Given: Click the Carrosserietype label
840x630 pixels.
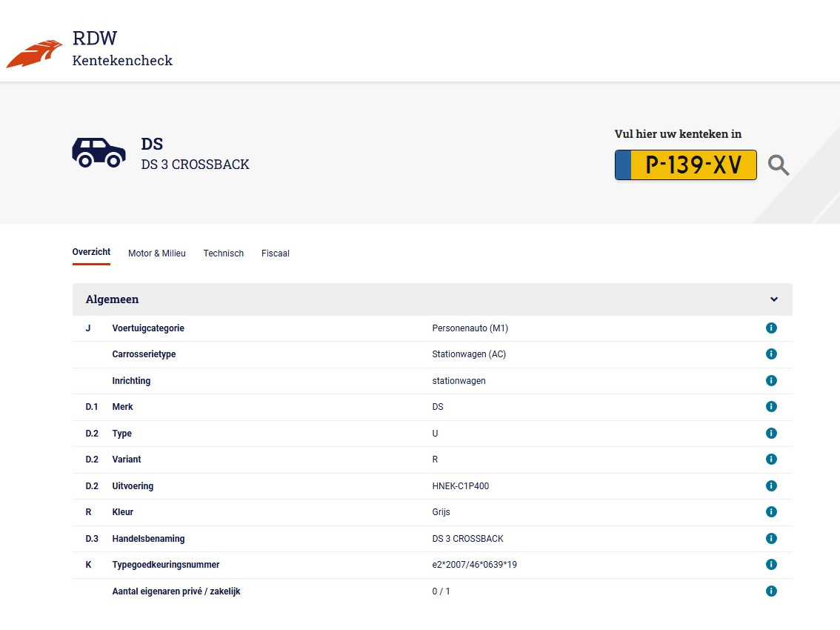Looking at the screenshot, I should point(144,354).
